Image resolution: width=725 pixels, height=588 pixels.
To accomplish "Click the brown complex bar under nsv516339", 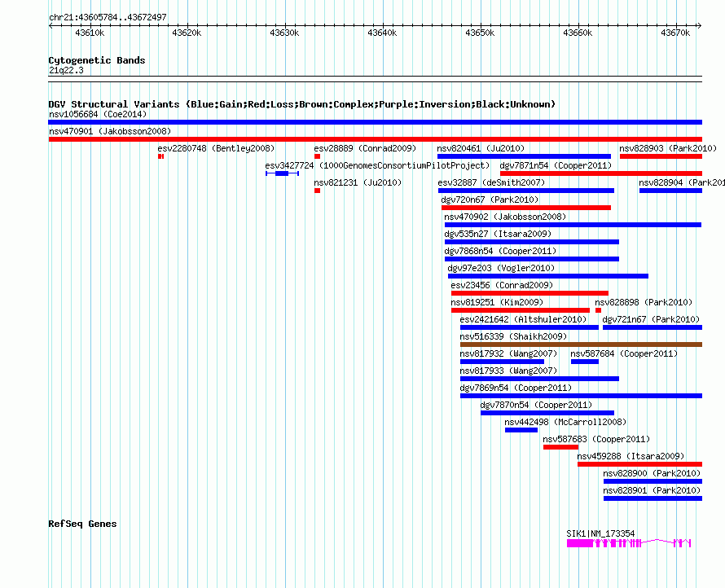I will click(581, 344).
